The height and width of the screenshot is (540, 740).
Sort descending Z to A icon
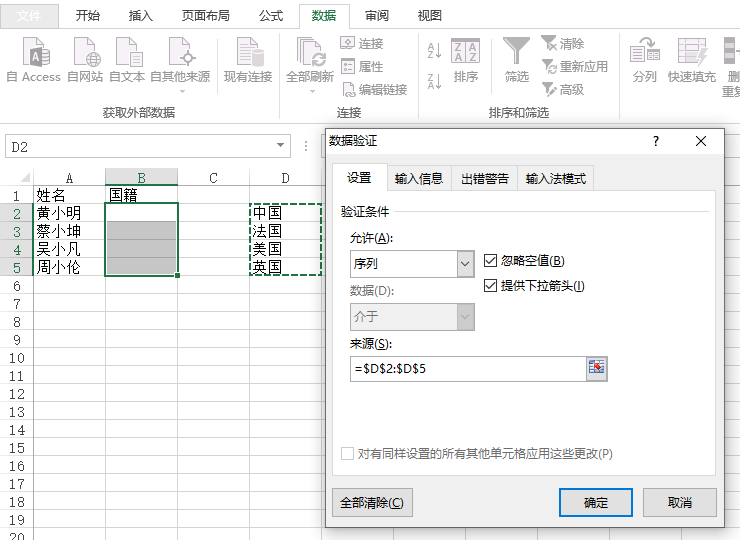click(434, 81)
